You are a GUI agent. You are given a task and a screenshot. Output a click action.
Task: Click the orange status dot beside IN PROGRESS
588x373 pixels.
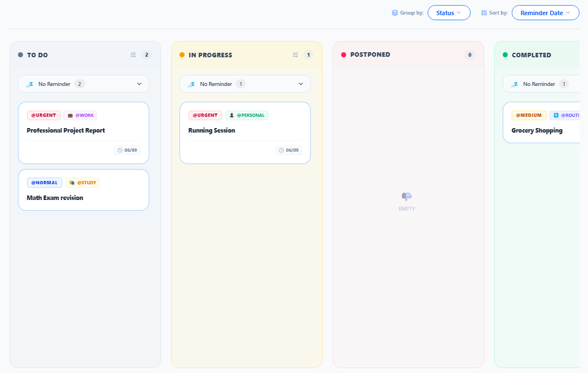[x=182, y=55]
